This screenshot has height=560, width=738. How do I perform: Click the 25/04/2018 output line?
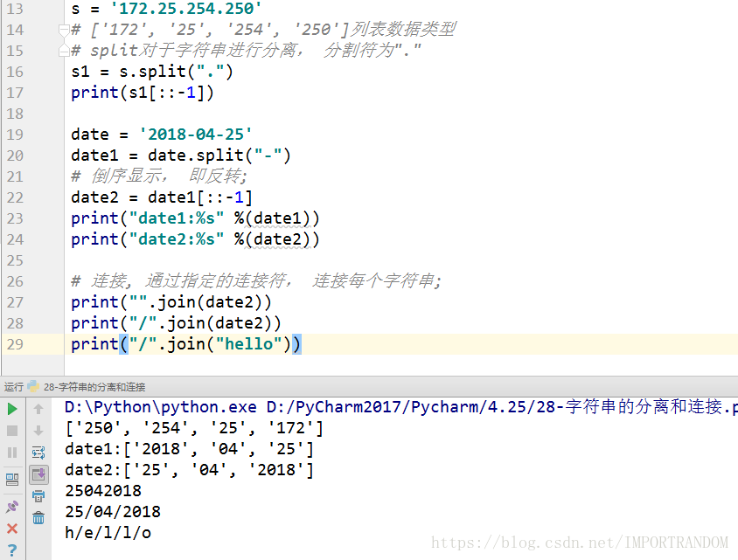coord(113,512)
